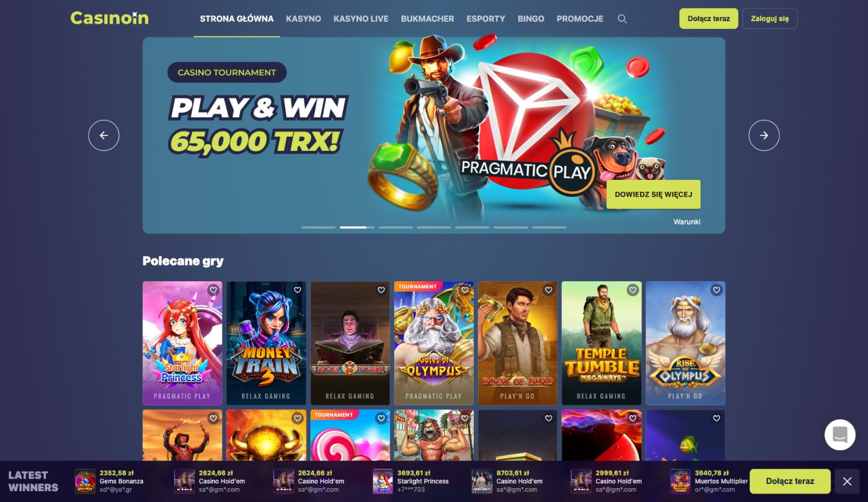Open the Warunki link on banner
The image size is (868, 502).
tap(687, 222)
